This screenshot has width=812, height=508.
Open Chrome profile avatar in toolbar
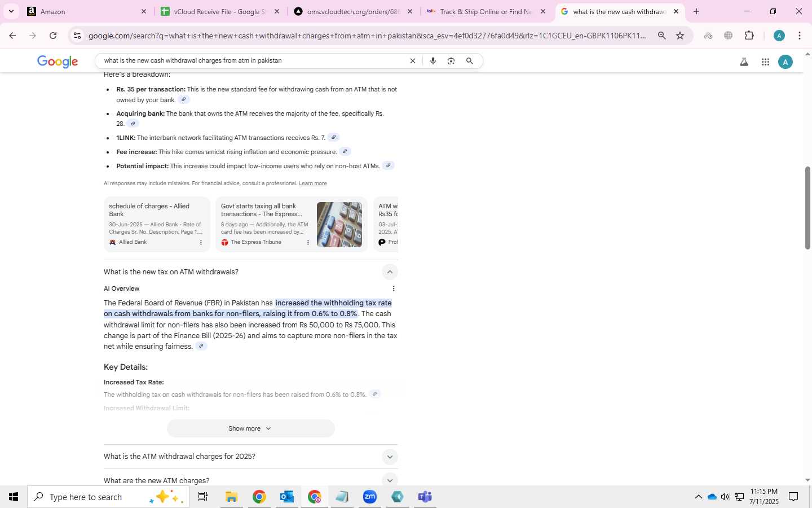click(x=779, y=36)
